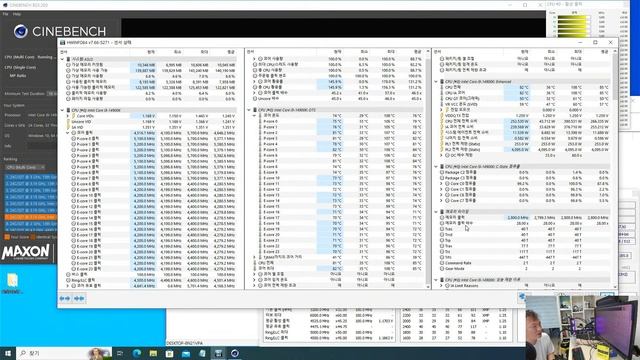This screenshot has height=360, width=640.
Task: Expand the IA Limit Reasons row
Action: 442,286
